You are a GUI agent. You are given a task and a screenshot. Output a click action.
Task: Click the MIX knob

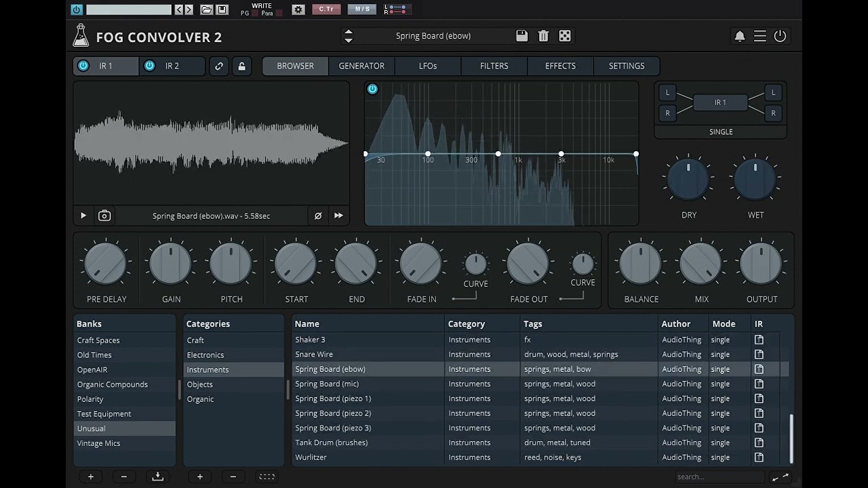click(x=701, y=264)
